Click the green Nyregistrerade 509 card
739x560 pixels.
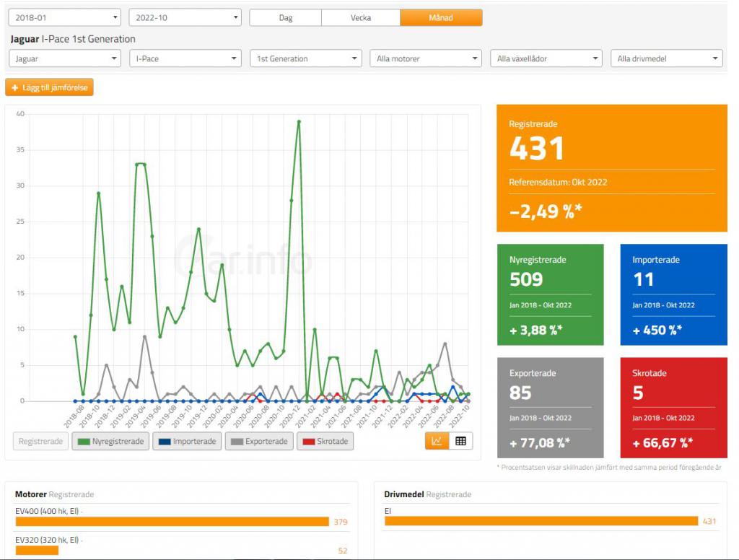click(551, 294)
